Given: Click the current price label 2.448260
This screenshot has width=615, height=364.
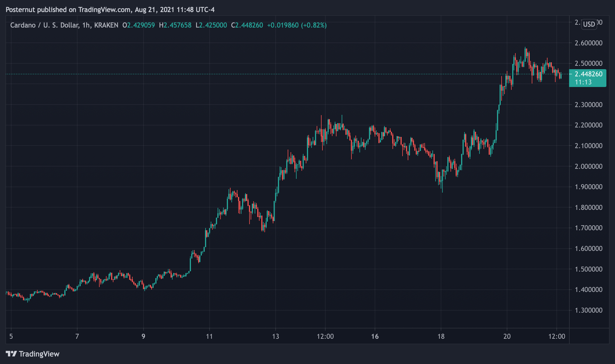Looking at the screenshot, I should point(589,74).
